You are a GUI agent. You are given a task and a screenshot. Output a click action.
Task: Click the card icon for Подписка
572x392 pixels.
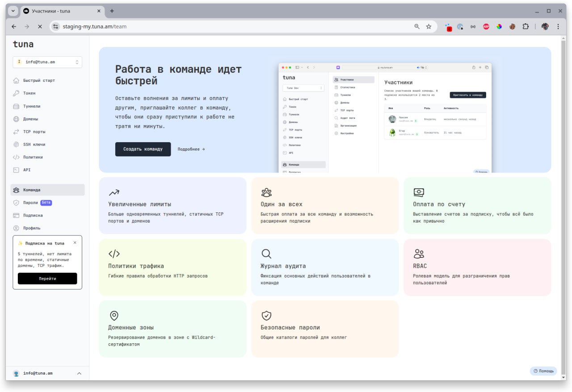16,215
